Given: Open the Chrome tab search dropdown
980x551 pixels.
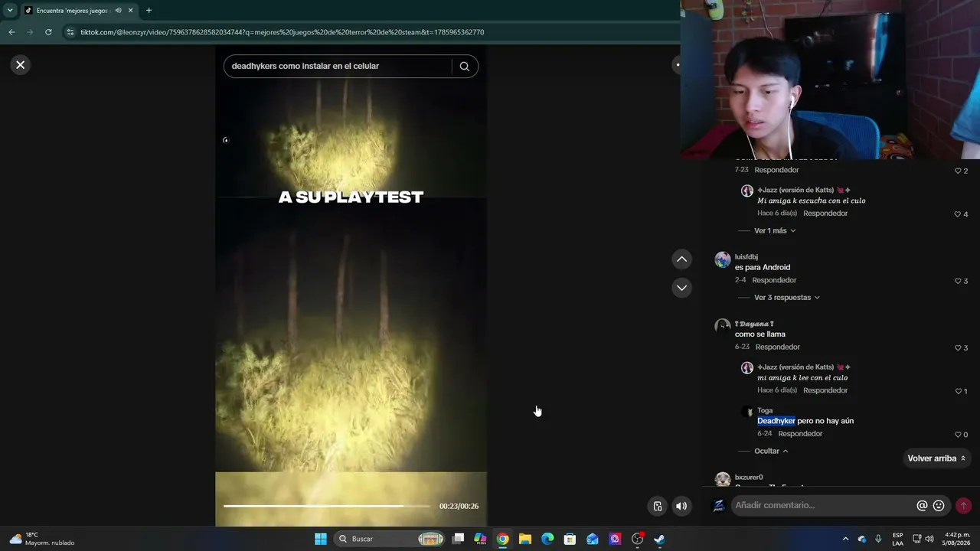Looking at the screenshot, I should 10,10.
